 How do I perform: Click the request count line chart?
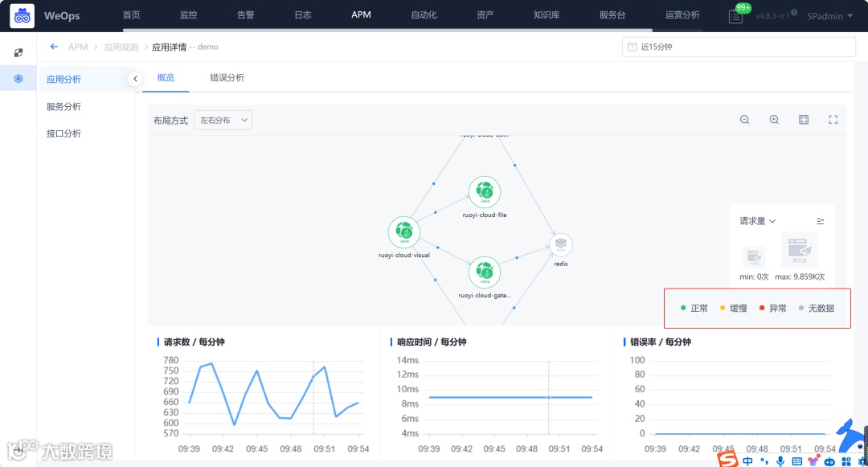pos(274,397)
